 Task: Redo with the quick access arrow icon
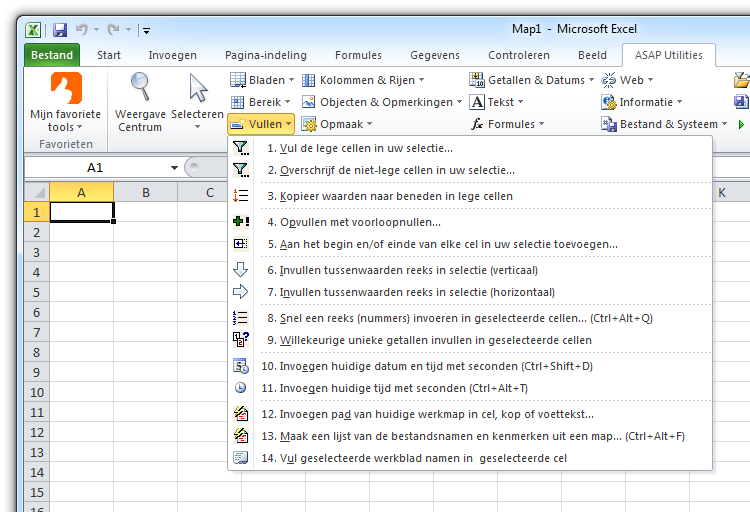[x=113, y=30]
